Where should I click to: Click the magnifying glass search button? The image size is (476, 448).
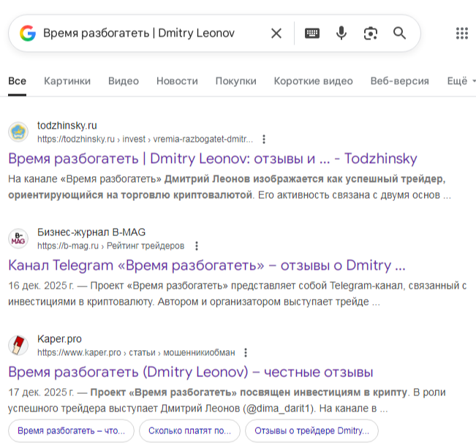[x=399, y=33]
